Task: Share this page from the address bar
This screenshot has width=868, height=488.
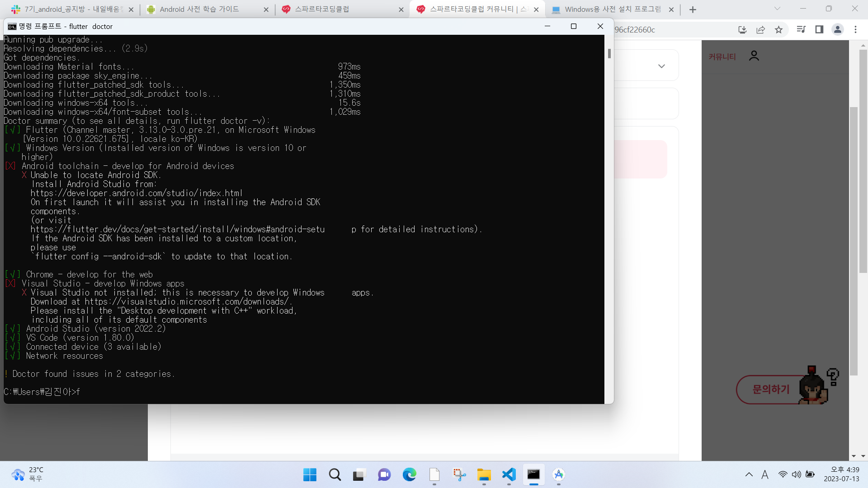Action: point(760,30)
